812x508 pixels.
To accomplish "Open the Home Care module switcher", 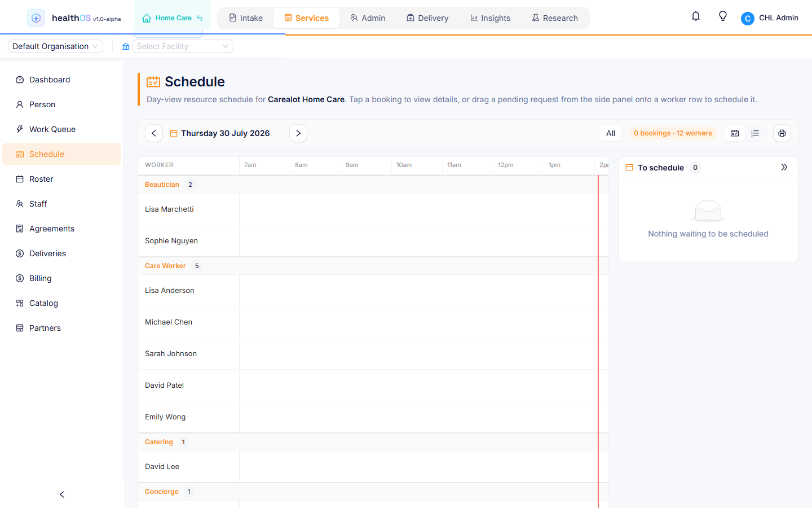I will tap(173, 18).
